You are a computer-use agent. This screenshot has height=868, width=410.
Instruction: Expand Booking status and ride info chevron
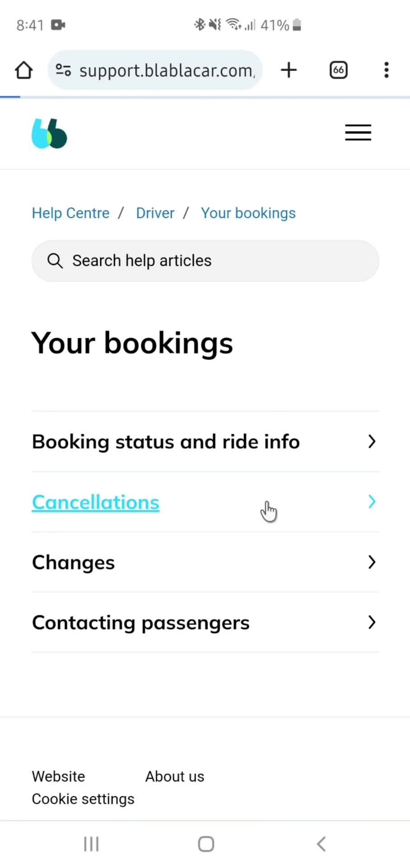pos(372,442)
